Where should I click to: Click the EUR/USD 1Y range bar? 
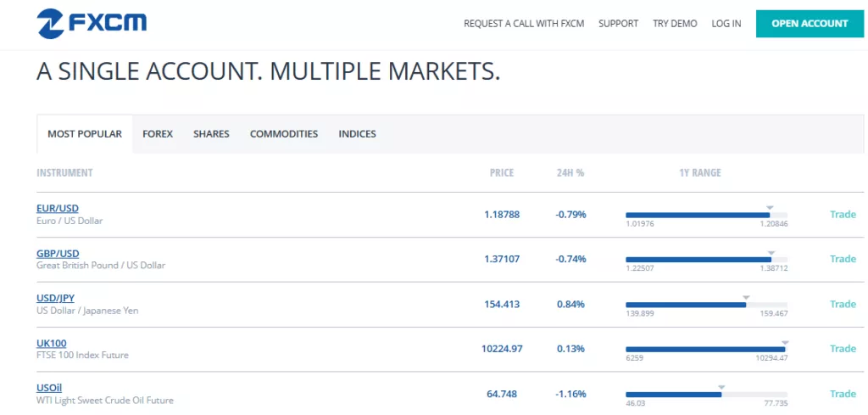click(706, 215)
